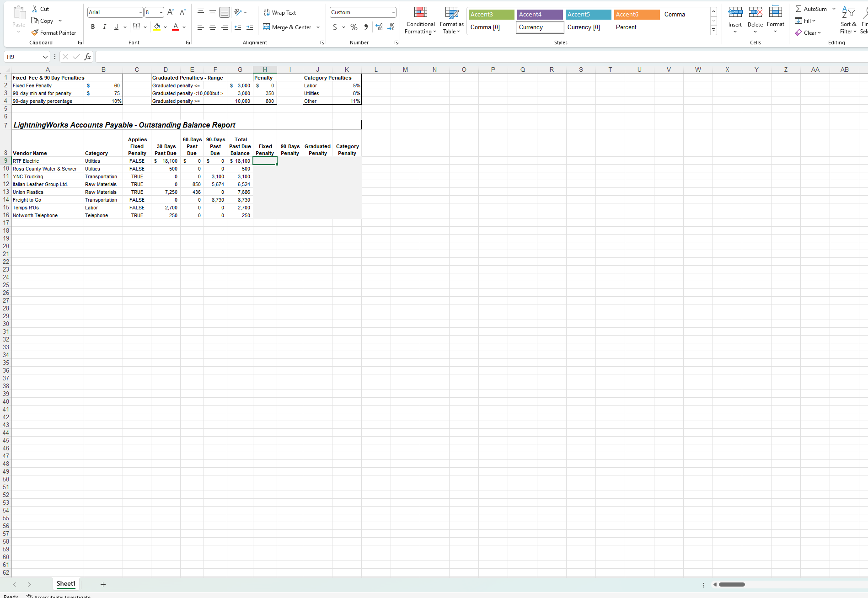Open Sort & Filter options

point(848,21)
